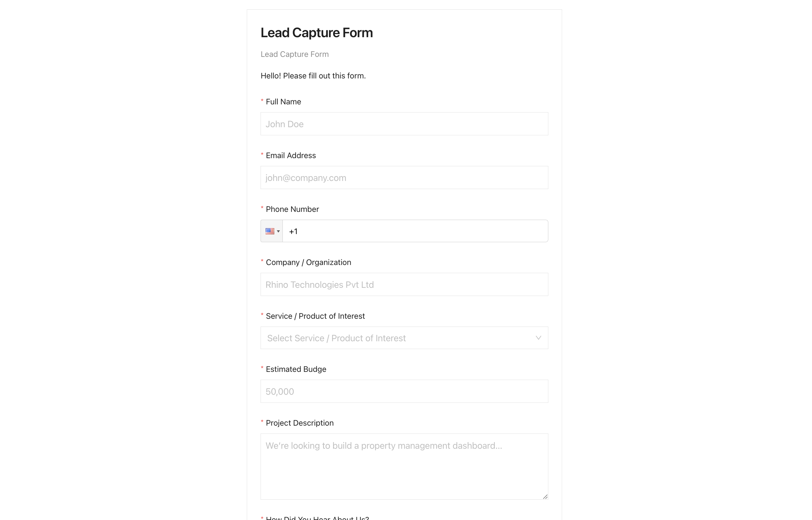Click the 'Service / Product of Interest' label above the dropdown
The width and height of the screenshot is (812, 520).
point(315,316)
